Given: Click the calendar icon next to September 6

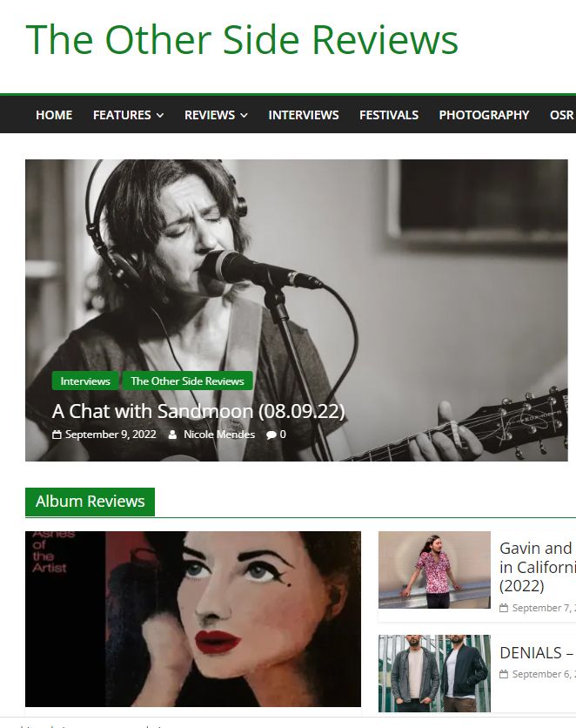Looking at the screenshot, I should [x=504, y=674].
